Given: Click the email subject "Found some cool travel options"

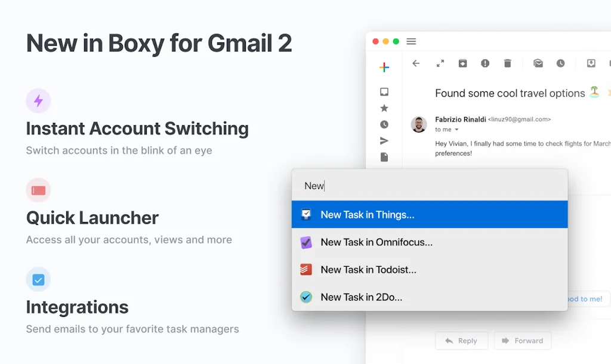Looking at the screenshot, I should click(510, 93).
